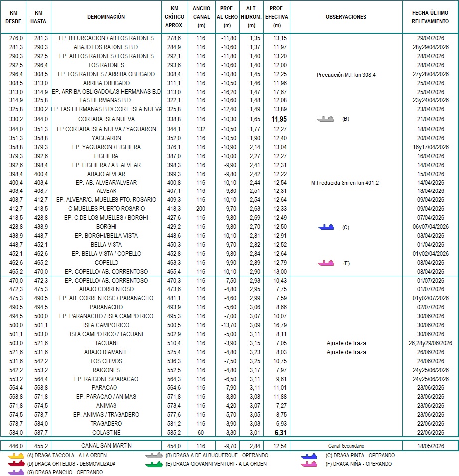Click the purple Draga Pancho legend icon
Viewport: 459px width, 476px height.
click(x=16, y=472)
